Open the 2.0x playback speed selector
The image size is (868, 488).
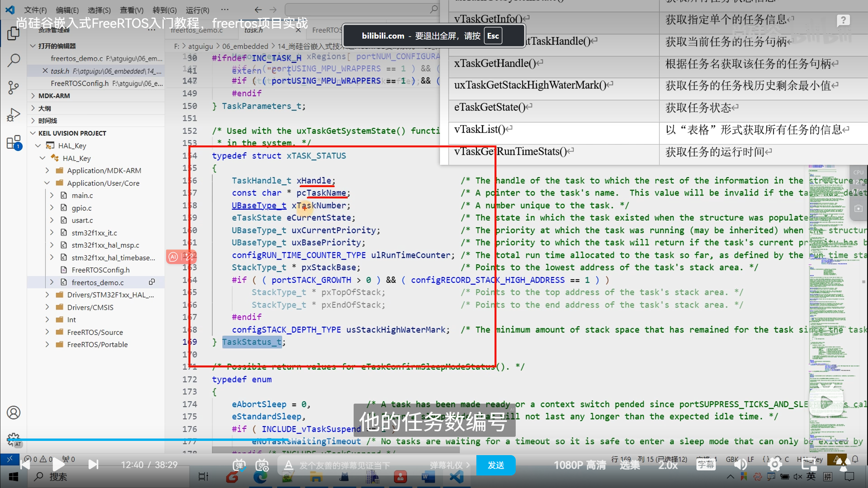click(668, 465)
